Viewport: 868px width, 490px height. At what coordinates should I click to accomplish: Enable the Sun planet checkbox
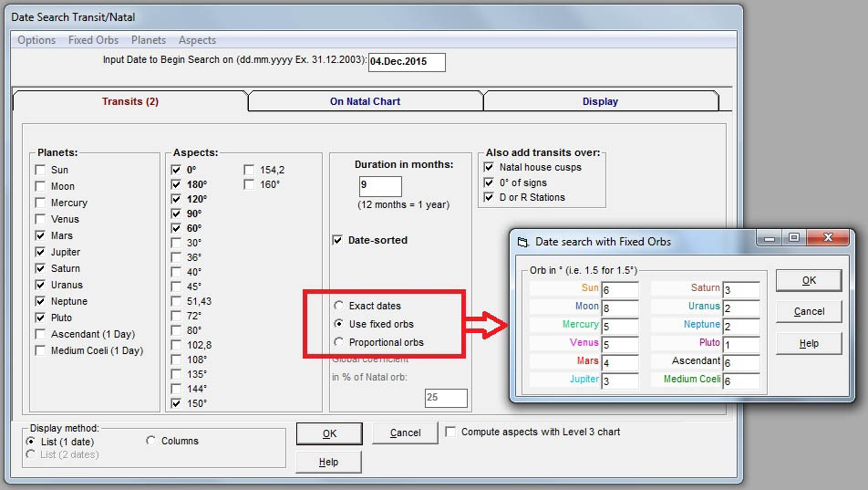[40, 170]
